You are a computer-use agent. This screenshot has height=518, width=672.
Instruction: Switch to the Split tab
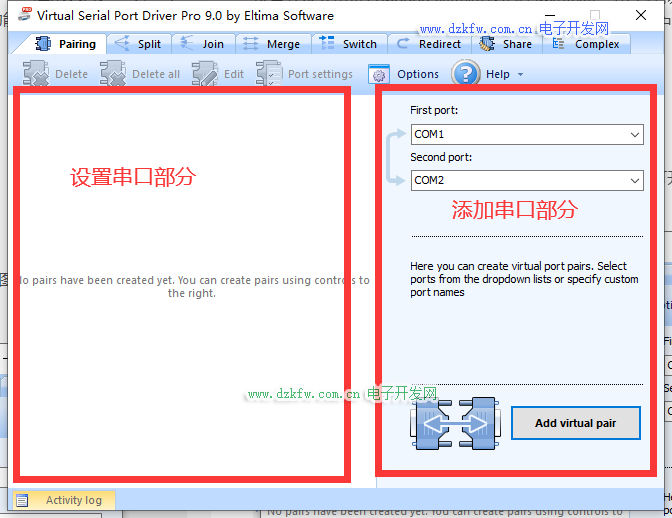coord(138,44)
